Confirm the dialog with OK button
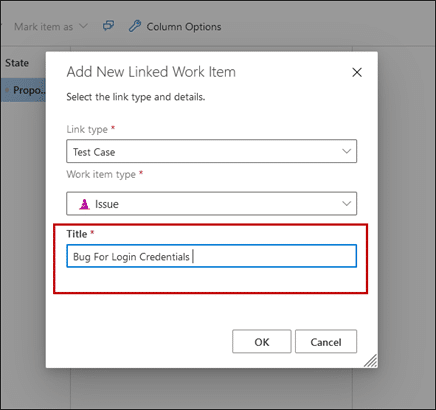The height and width of the screenshot is (410, 436). (262, 342)
